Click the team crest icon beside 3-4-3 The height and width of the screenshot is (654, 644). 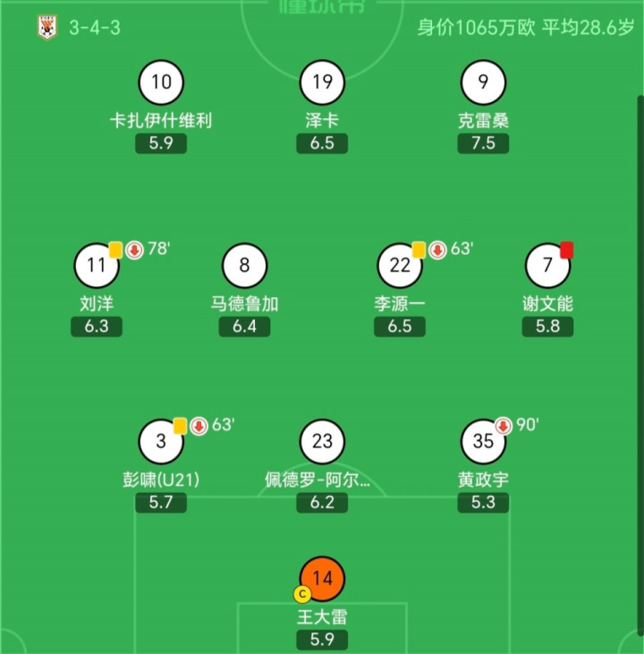[x=45, y=27]
